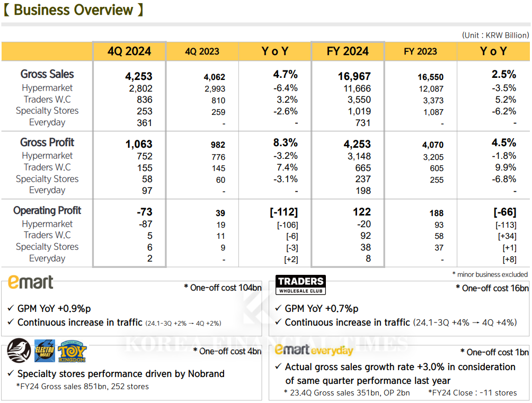The image size is (532, 403).
Task: Toggle the GPM YoY +0.9%p checkmark
Action: pyautogui.click(x=10, y=308)
